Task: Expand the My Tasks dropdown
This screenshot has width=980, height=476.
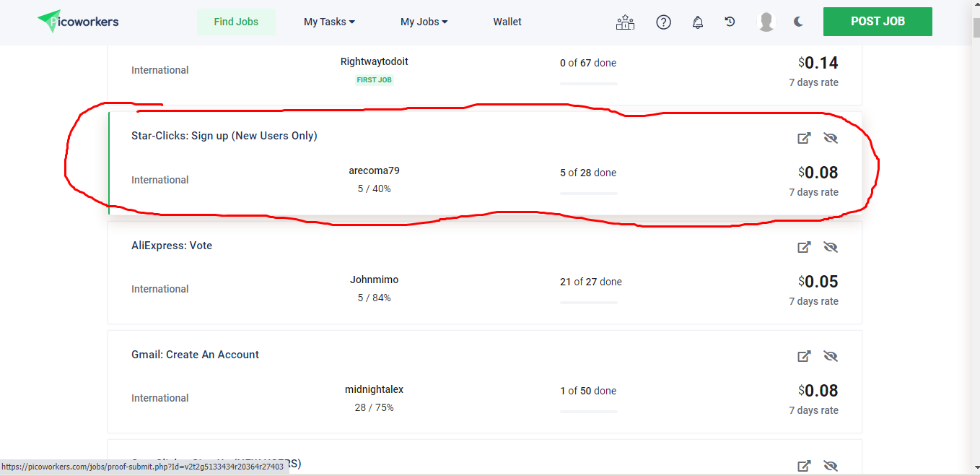Action: pos(329,22)
